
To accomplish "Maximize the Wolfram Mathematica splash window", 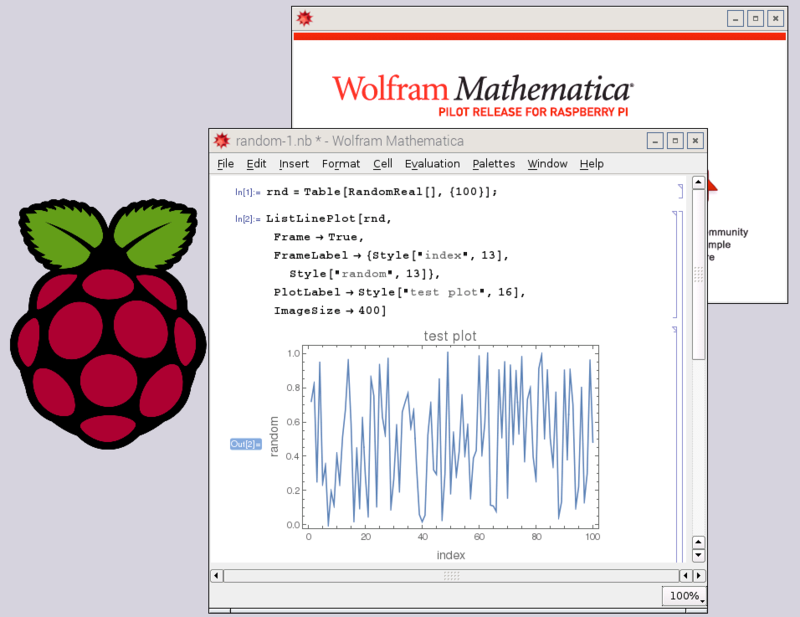I will tap(755, 19).
